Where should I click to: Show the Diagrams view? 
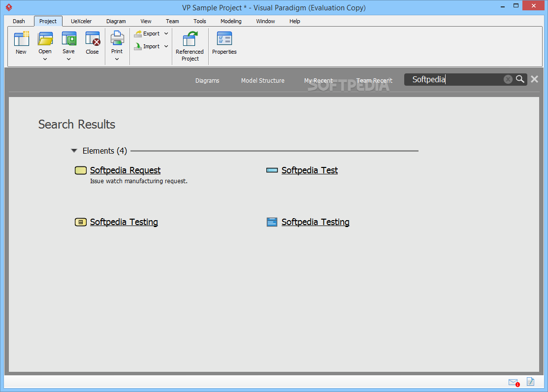[x=207, y=81]
